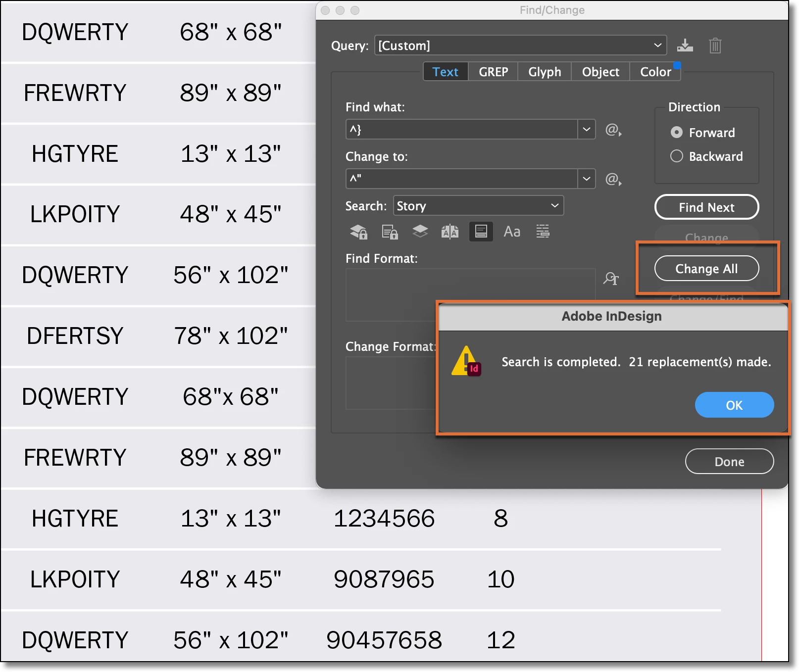Toggle Whole Word search option
Screen dimensions: 799x672
coord(543,232)
